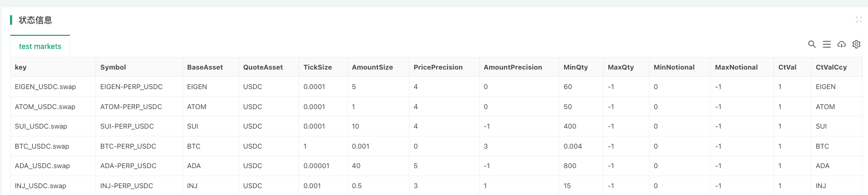The image size is (868, 195).
Task: Click the ADA_USDC.swap key cell
Action: (42, 165)
